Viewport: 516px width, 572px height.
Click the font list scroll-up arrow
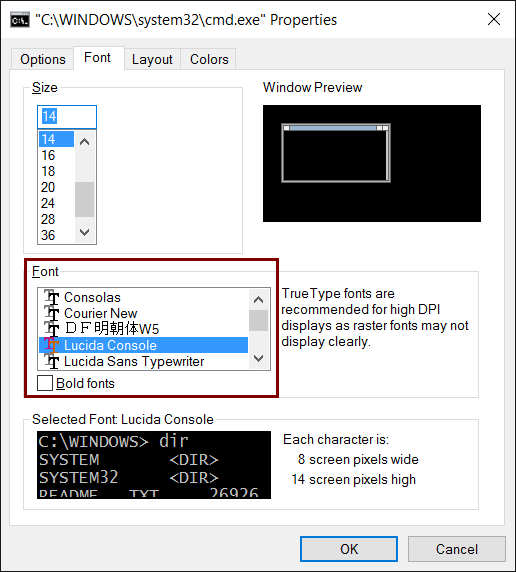[258, 300]
